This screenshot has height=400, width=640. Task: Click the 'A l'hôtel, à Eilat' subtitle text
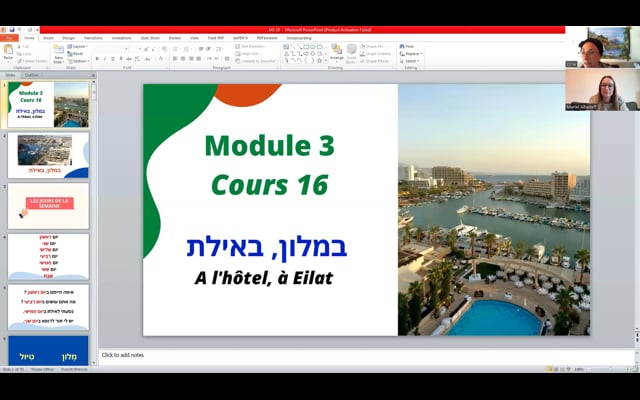tap(264, 278)
